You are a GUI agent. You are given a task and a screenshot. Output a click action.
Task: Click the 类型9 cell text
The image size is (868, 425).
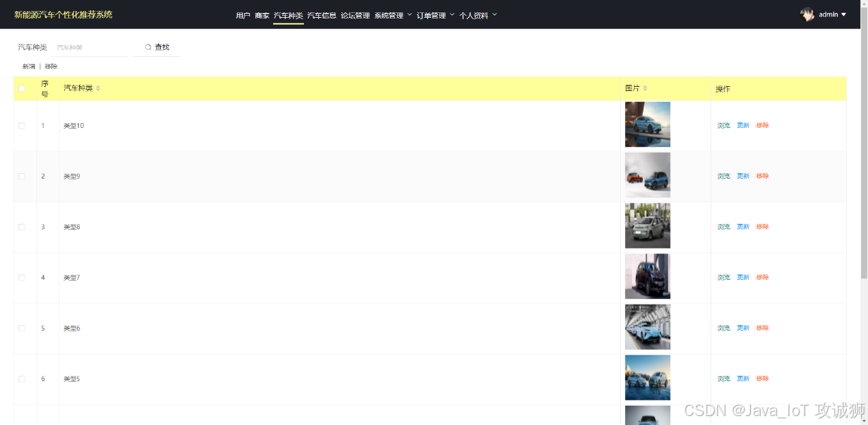click(x=72, y=177)
